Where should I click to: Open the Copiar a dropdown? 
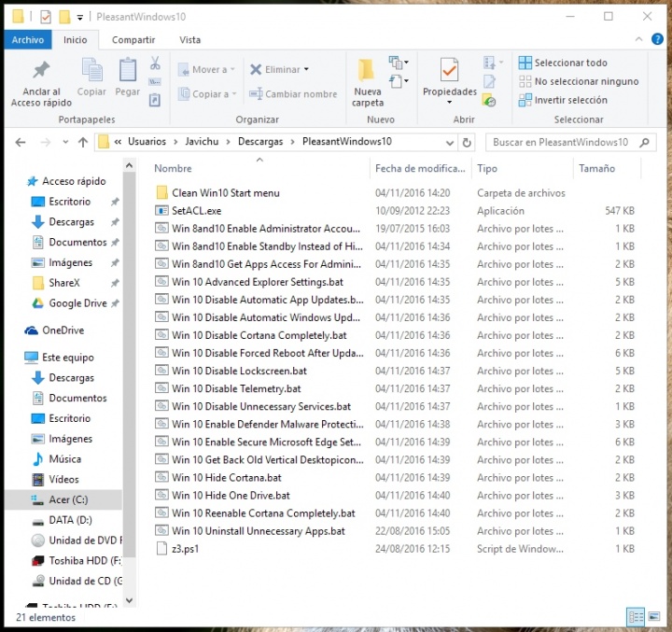point(207,94)
